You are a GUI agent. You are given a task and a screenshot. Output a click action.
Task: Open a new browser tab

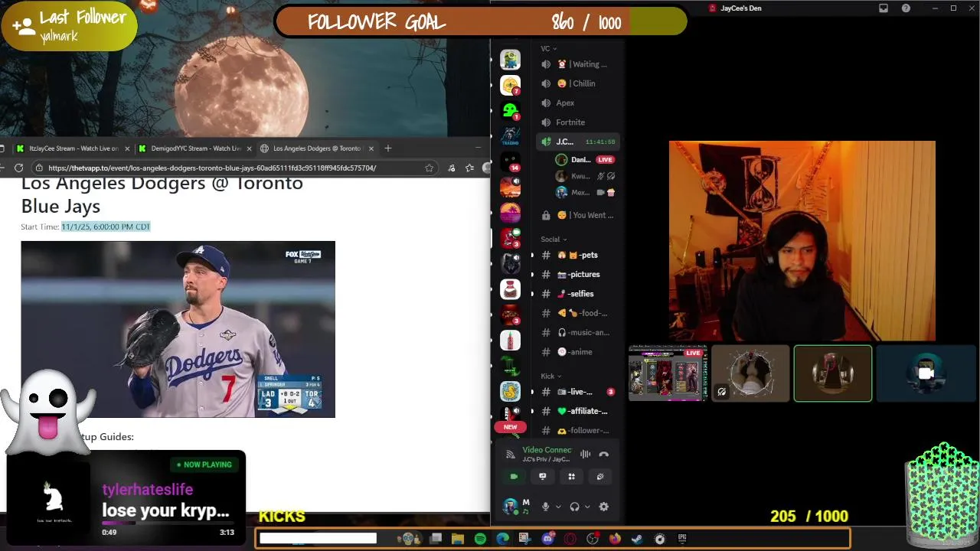click(387, 148)
